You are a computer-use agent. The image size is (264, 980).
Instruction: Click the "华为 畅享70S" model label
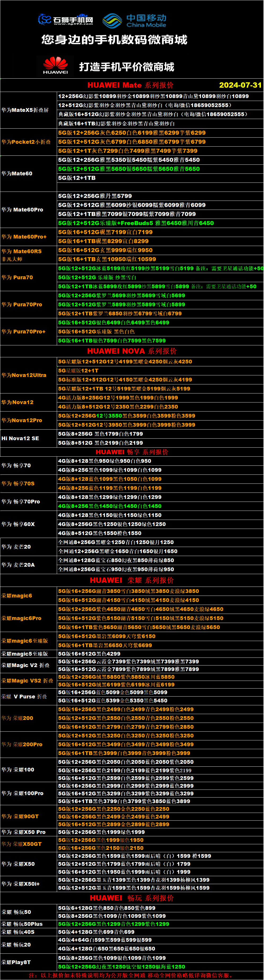(18, 483)
